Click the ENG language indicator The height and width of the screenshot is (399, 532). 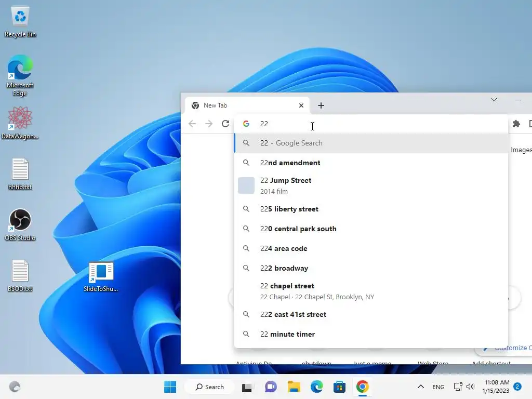click(x=438, y=387)
